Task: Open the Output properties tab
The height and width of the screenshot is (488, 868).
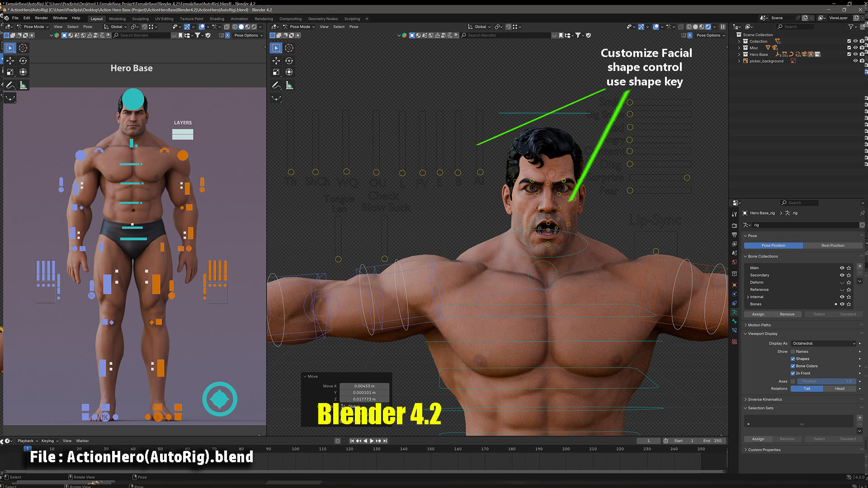Action: [734, 235]
